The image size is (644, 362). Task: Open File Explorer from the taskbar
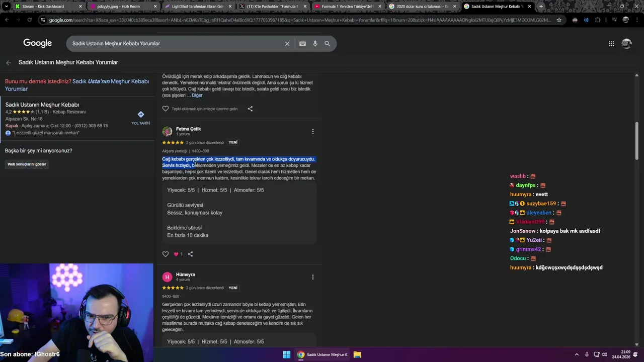[357, 354]
